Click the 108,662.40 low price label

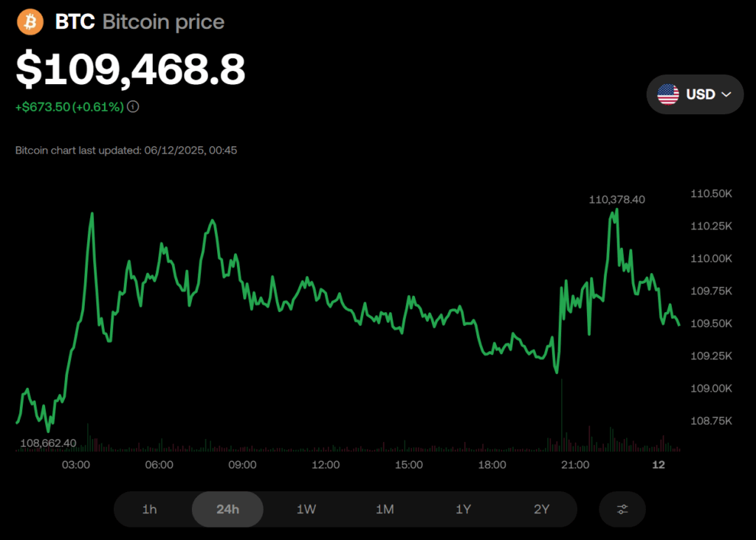[x=48, y=443]
